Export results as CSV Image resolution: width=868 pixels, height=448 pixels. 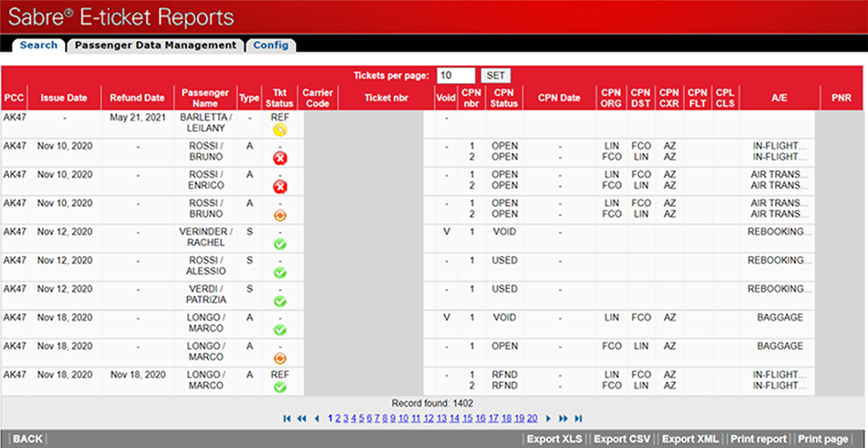pos(622,439)
